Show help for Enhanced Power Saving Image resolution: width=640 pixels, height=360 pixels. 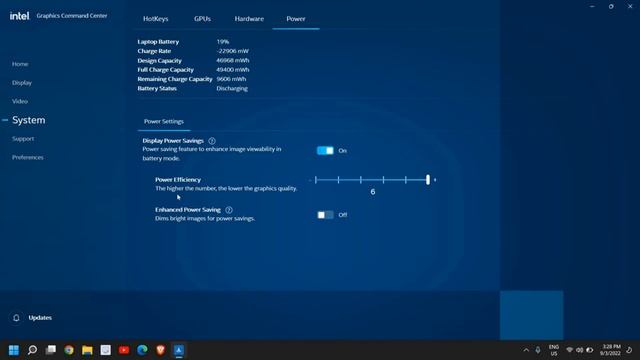[229, 210]
